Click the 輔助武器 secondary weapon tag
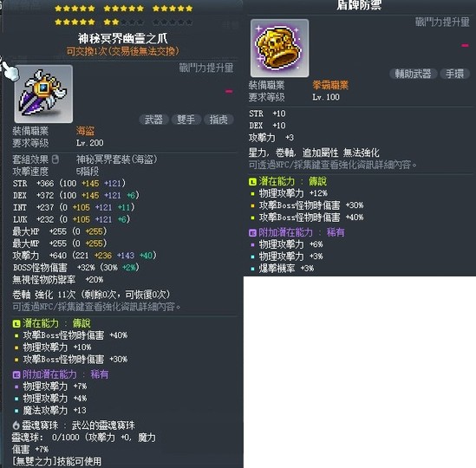The width and height of the screenshot is (476, 468). (x=414, y=74)
